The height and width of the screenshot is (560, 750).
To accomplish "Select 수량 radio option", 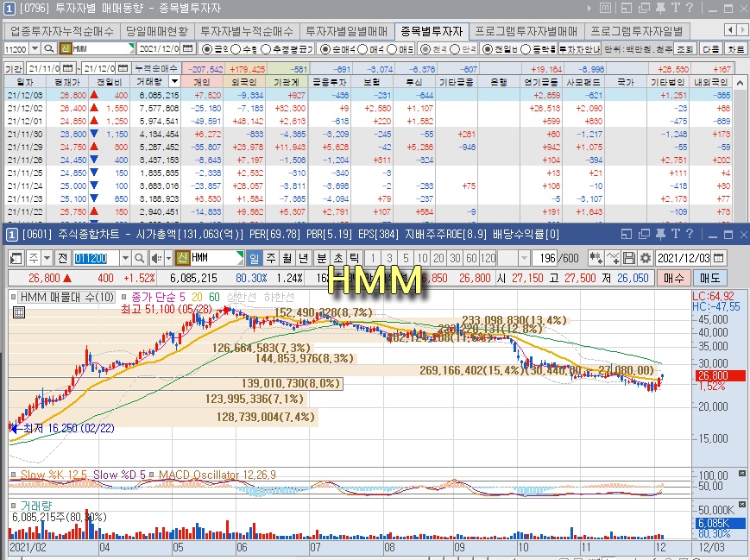I will [x=236, y=49].
